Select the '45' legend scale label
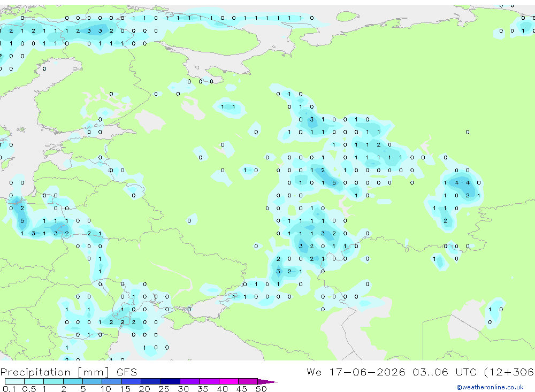 (x=242, y=389)
